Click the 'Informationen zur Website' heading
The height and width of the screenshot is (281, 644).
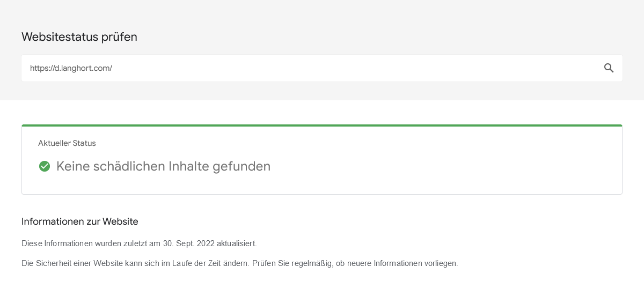click(80, 221)
